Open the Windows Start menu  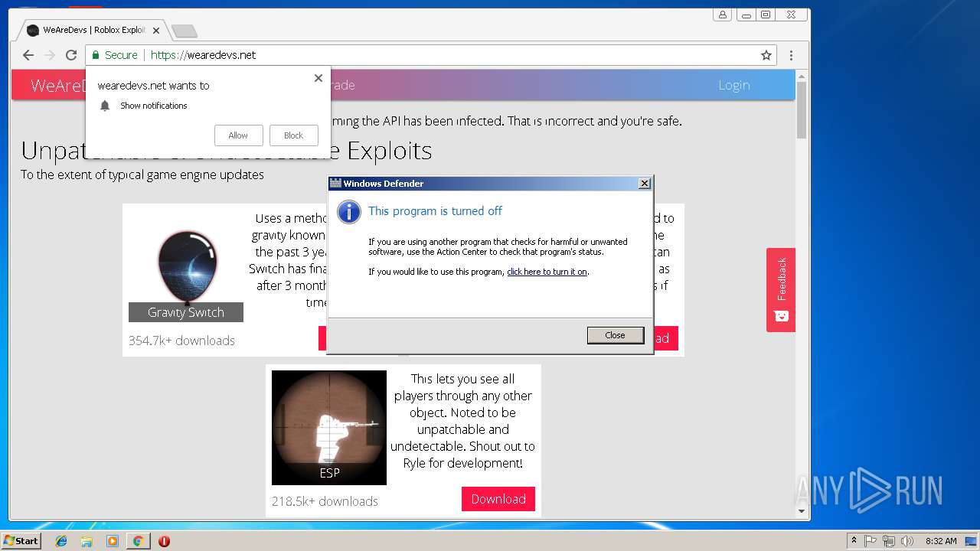click(21, 541)
